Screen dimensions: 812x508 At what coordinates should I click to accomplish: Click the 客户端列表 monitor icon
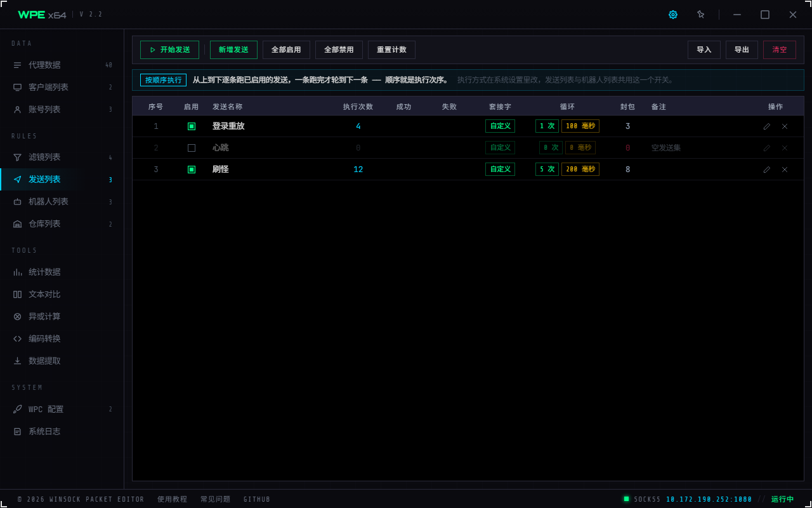18,87
